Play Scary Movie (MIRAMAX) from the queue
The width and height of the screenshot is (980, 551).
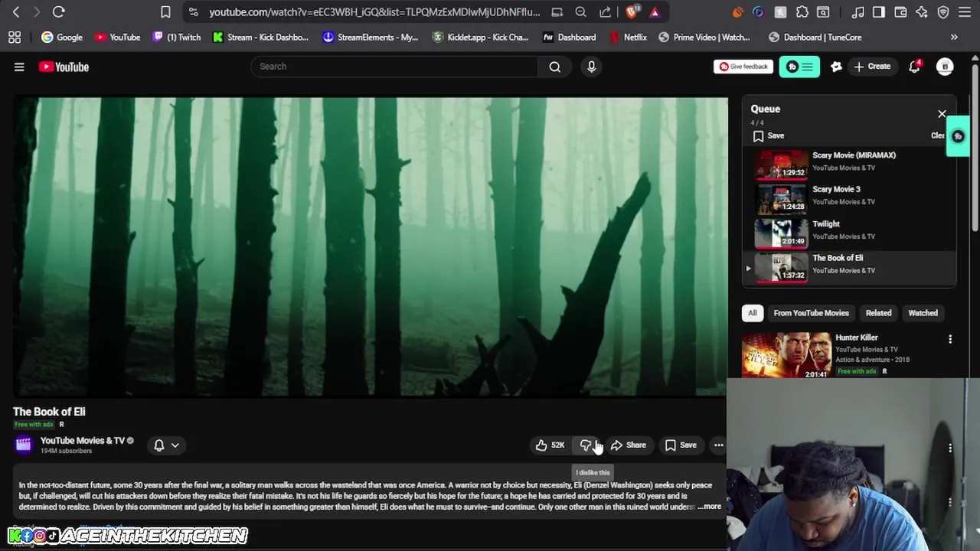(850, 163)
